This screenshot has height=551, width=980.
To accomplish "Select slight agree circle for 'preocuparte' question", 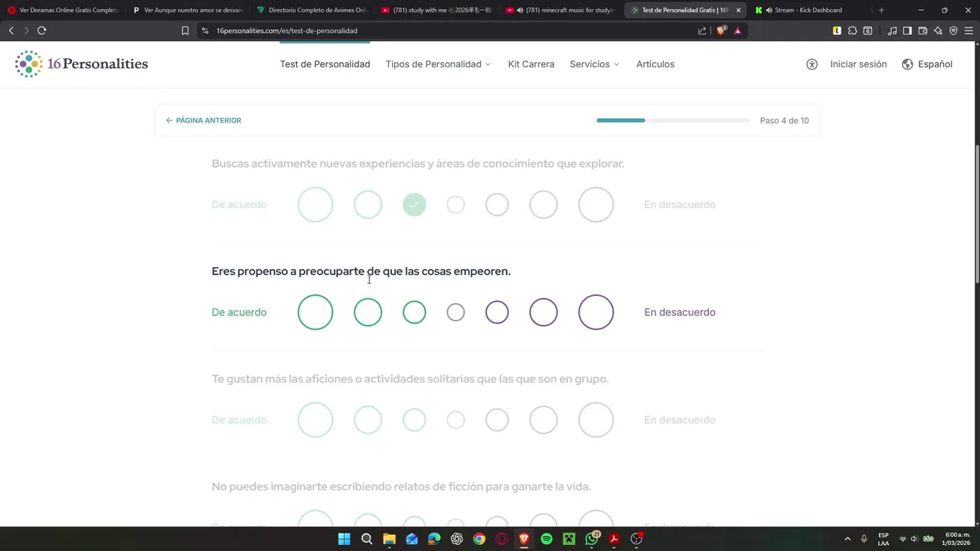I will pyautogui.click(x=414, y=312).
